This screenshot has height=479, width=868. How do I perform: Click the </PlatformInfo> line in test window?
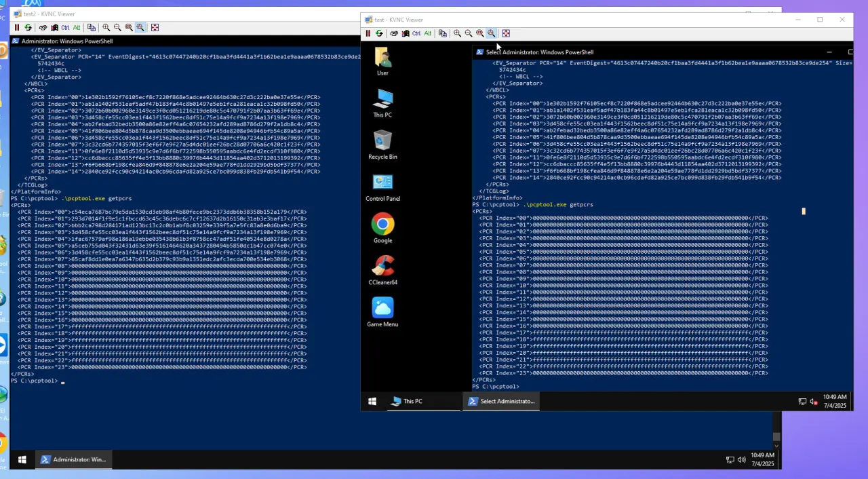[497, 198]
